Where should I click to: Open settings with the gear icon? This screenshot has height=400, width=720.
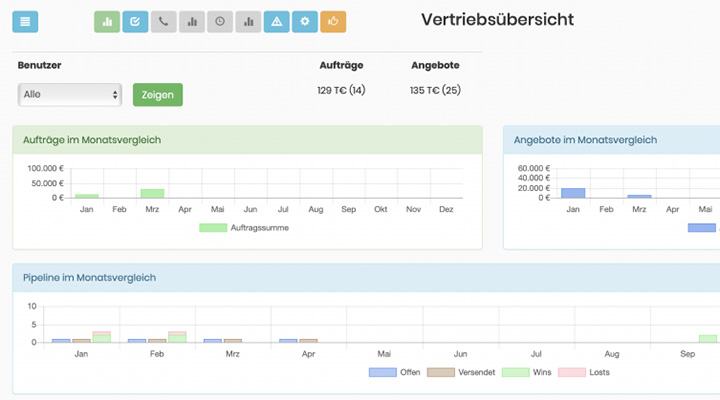pos(305,21)
